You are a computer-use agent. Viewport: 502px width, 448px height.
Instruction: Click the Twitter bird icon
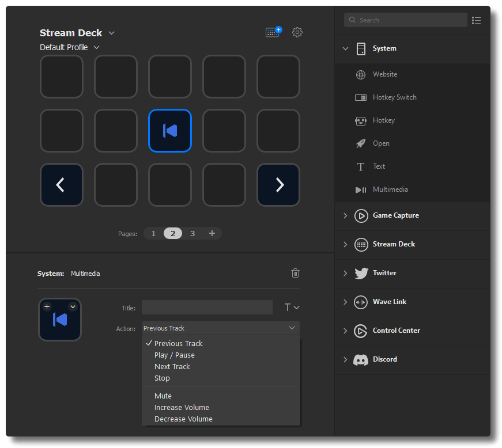coord(361,274)
